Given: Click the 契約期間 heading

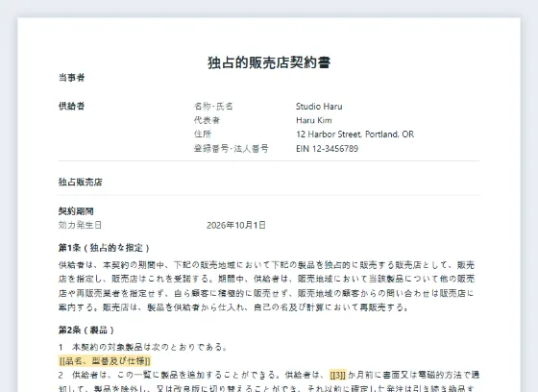Looking at the screenshot, I should click(76, 211).
